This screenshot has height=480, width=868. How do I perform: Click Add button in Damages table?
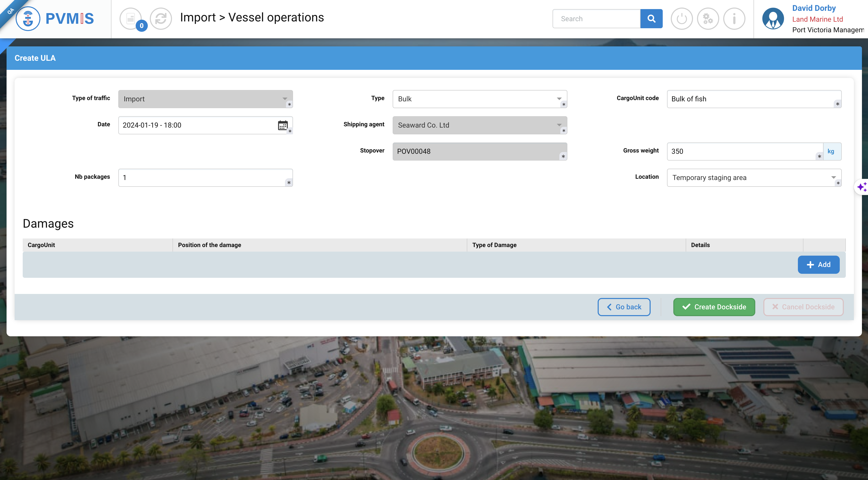point(818,264)
